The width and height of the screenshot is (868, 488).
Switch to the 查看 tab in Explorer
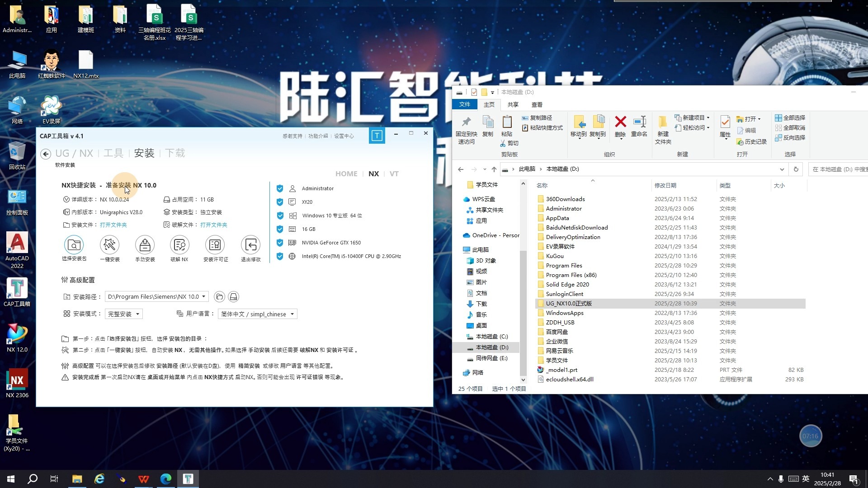pos(537,104)
